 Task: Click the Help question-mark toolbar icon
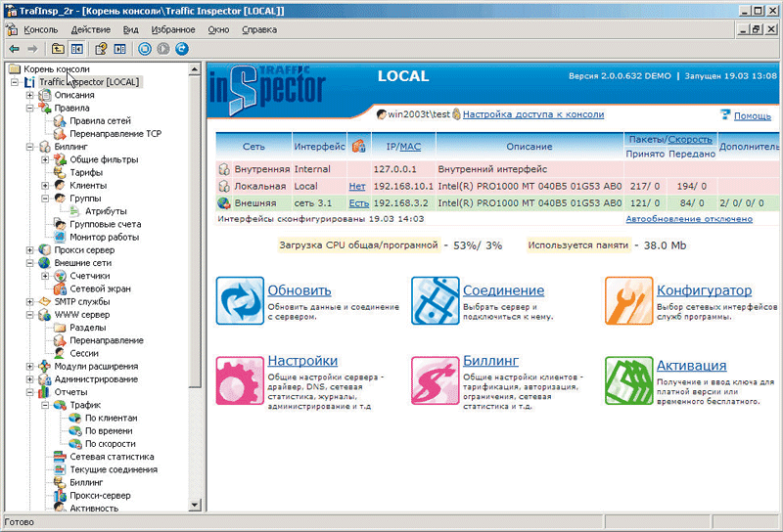click(x=101, y=49)
